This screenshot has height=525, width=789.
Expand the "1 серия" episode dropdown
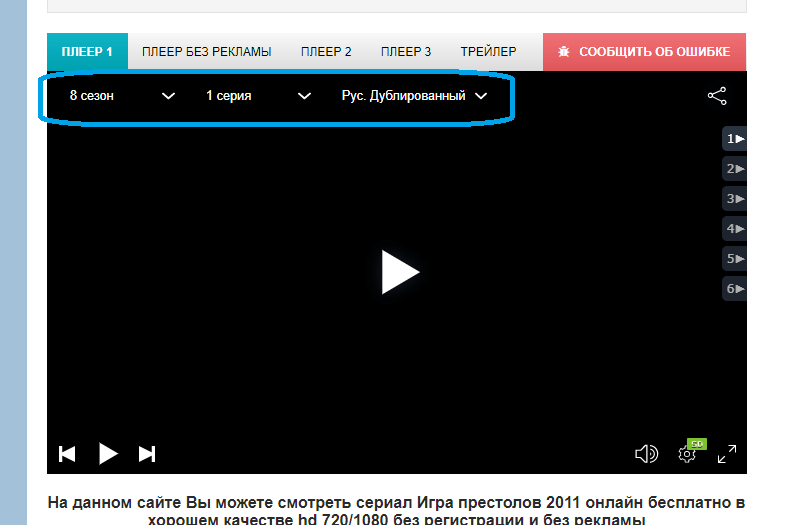tap(258, 96)
